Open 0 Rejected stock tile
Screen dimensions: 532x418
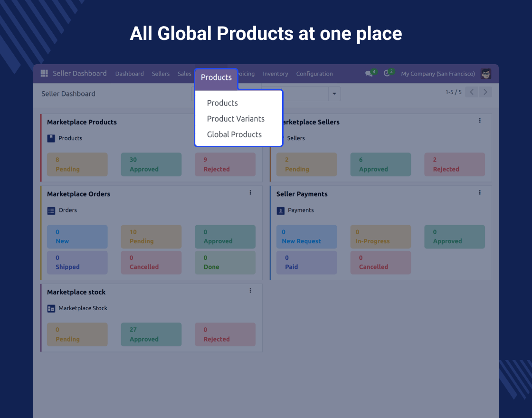click(x=225, y=334)
